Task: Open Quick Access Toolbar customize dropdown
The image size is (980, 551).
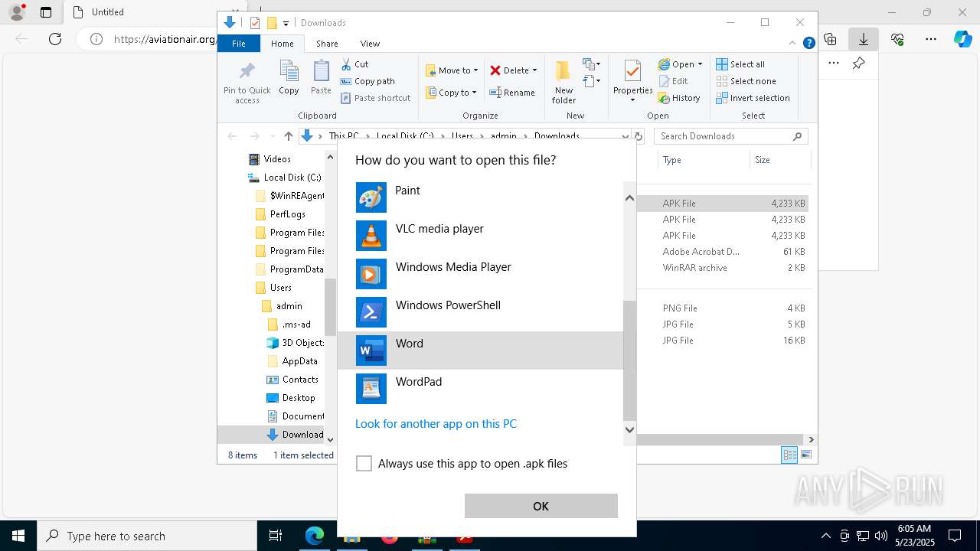Action: click(x=286, y=23)
